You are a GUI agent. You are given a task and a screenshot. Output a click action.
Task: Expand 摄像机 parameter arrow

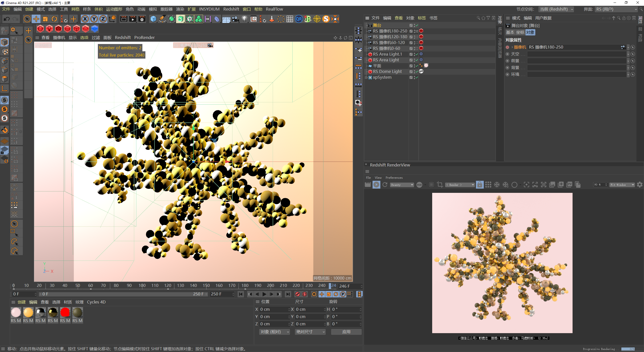[512, 47]
